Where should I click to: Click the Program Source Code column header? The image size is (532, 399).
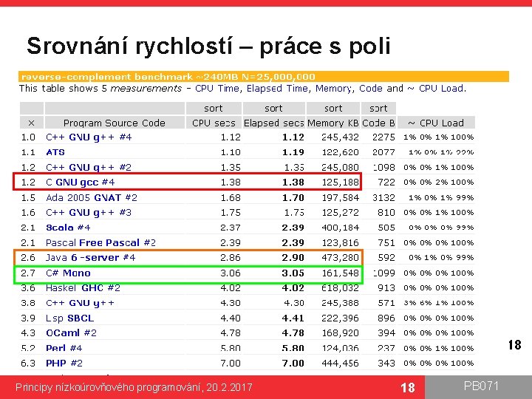pos(115,123)
